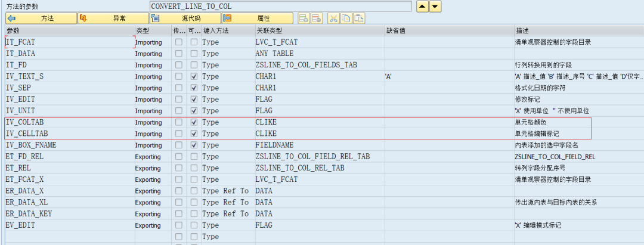Click the insert row icon in toolbar
This screenshot has height=245, width=644.
coord(304,18)
